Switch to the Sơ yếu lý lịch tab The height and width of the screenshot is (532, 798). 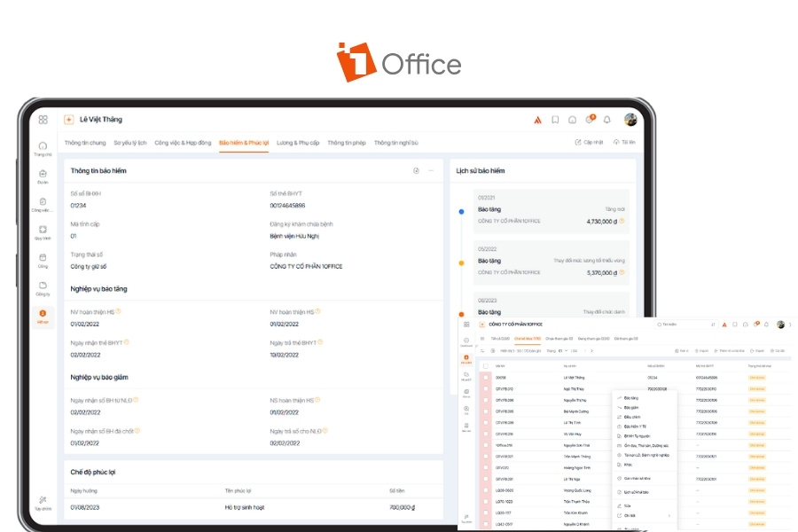(x=130, y=143)
